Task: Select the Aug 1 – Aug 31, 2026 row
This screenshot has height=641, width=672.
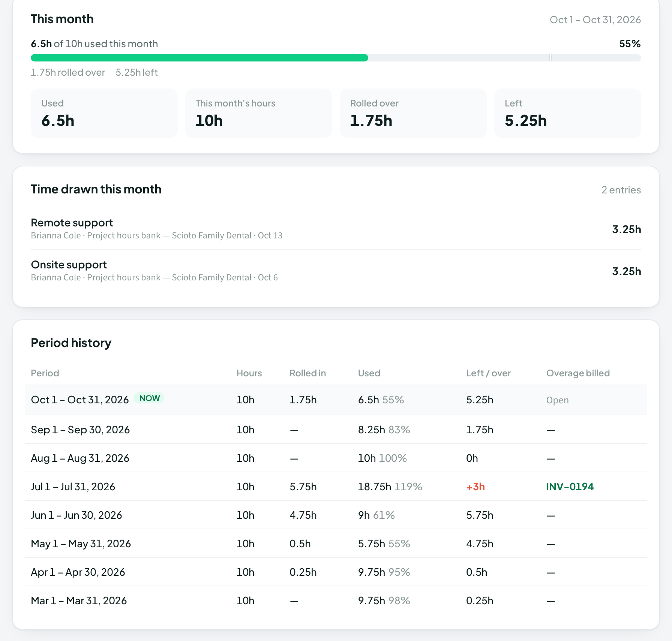Action: point(336,458)
